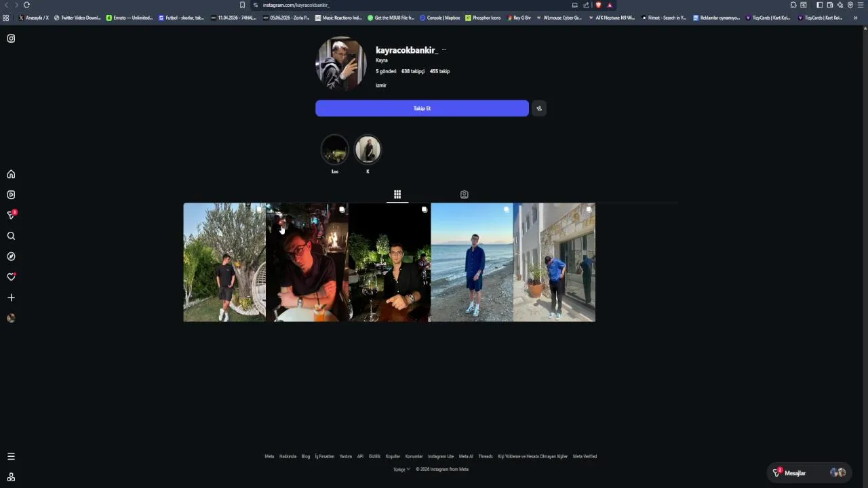The image size is (868, 488).
Task: Open own profile avatar in sidebar
Action: tap(11, 318)
